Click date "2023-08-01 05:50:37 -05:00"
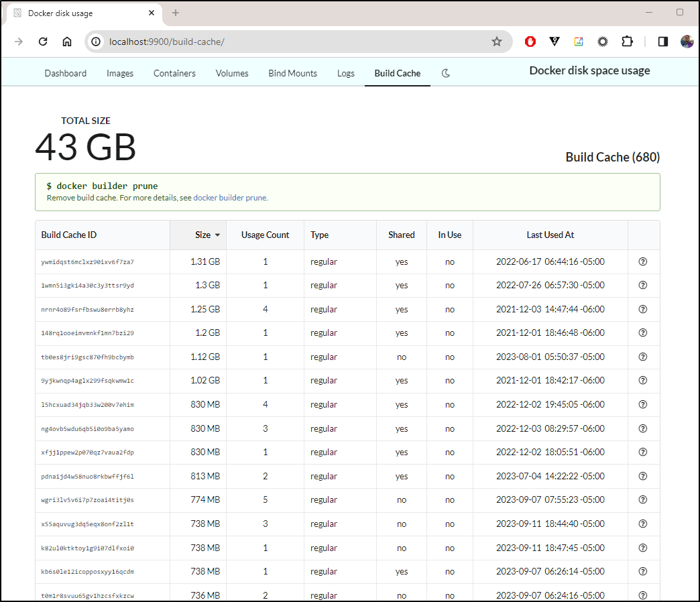700x602 pixels. (x=550, y=357)
